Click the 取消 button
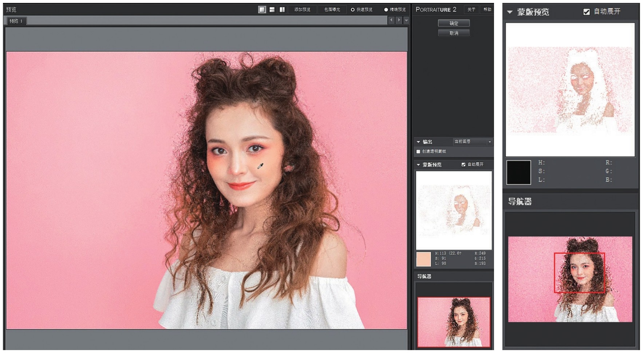644x353 pixels. (x=454, y=33)
